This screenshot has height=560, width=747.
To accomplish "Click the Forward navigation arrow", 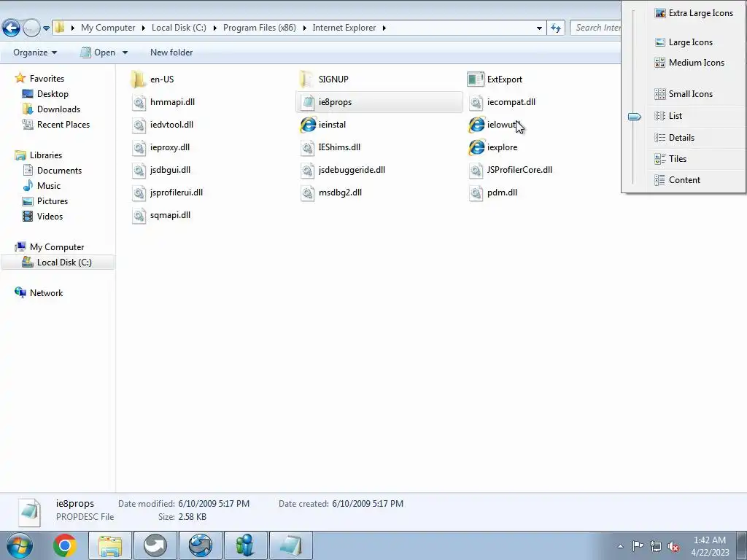I will (31, 28).
